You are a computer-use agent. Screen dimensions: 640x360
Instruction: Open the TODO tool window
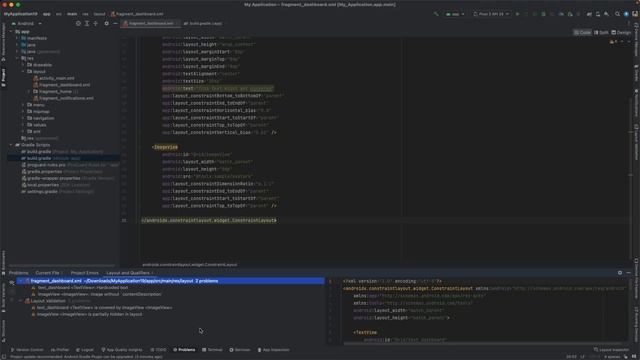(x=158, y=350)
